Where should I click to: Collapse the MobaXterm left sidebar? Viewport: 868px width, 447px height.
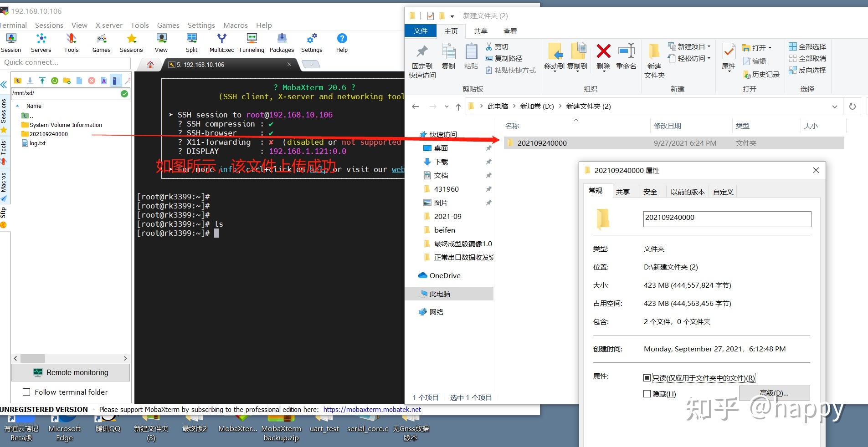click(4, 85)
